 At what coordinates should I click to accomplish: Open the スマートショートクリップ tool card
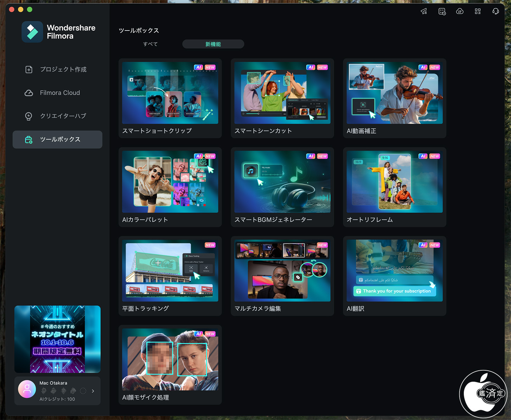point(170,98)
